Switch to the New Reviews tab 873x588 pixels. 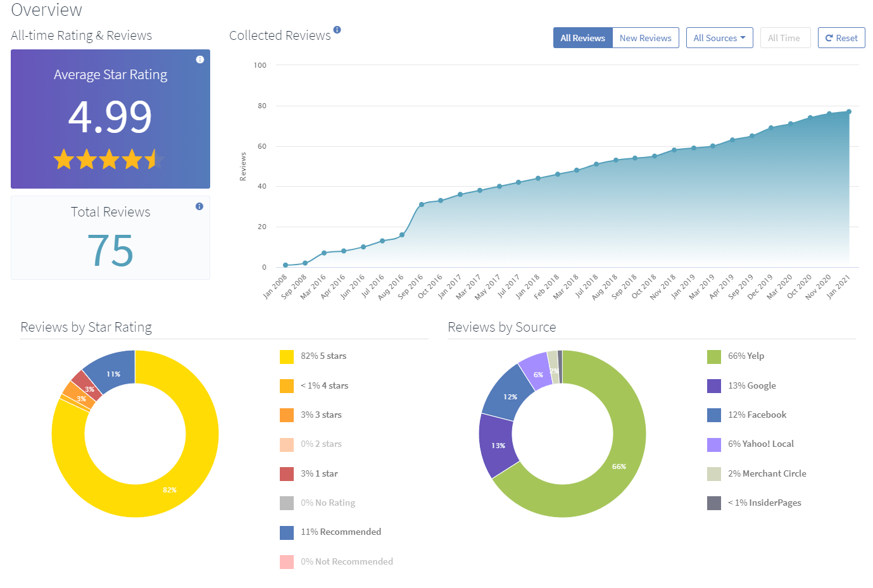click(645, 38)
